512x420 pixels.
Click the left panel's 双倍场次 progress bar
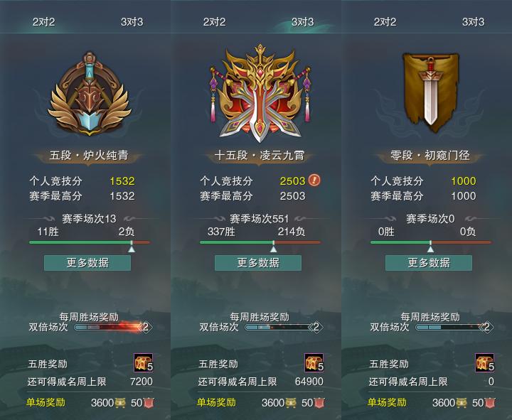pyautogui.click(x=110, y=327)
